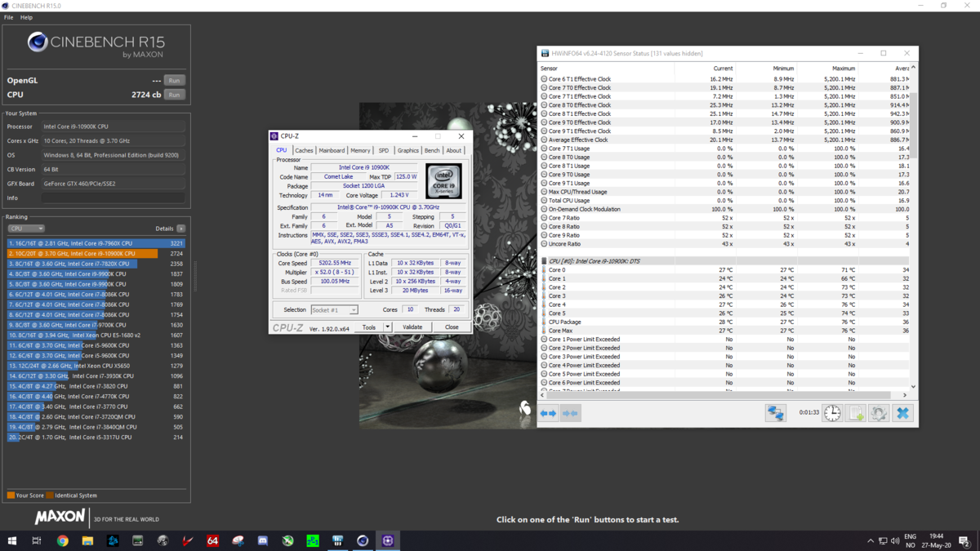The image size is (980, 551).
Task: Open File Explorer from the taskbar
Action: coord(87,540)
